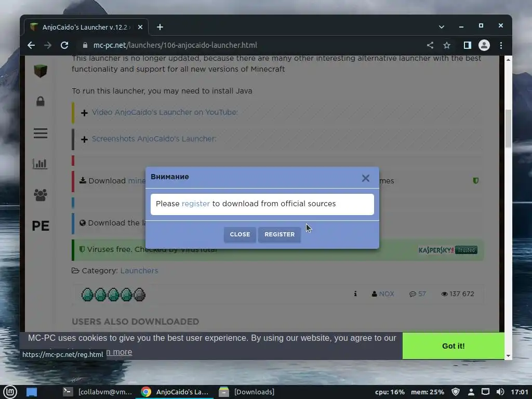Share this page using share icon
Viewport: 532px width, 399px height.
click(430, 45)
